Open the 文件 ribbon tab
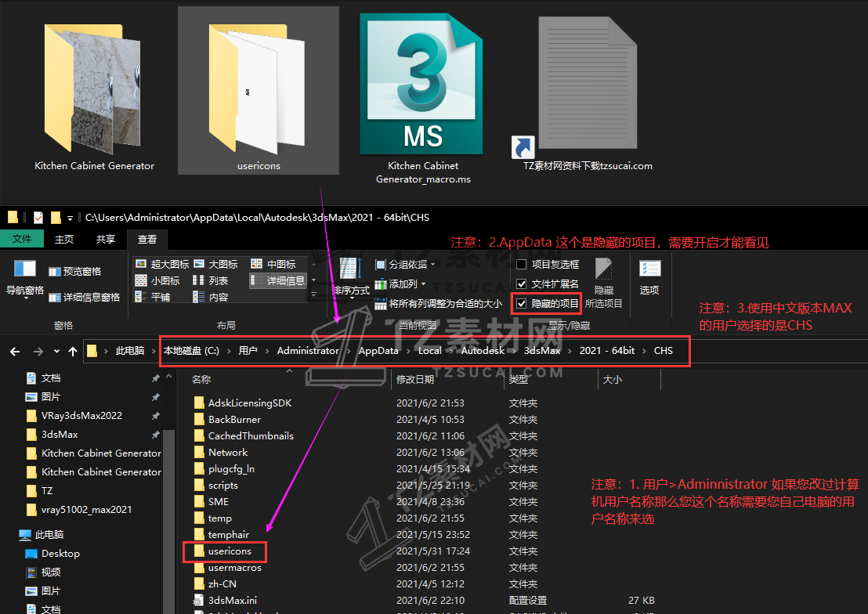Screen dimensions: 868x614 (22, 239)
